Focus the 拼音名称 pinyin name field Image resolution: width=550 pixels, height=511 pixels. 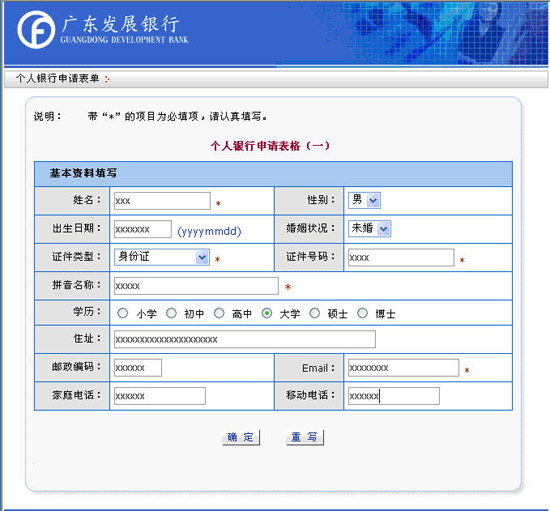[x=196, y=286]
